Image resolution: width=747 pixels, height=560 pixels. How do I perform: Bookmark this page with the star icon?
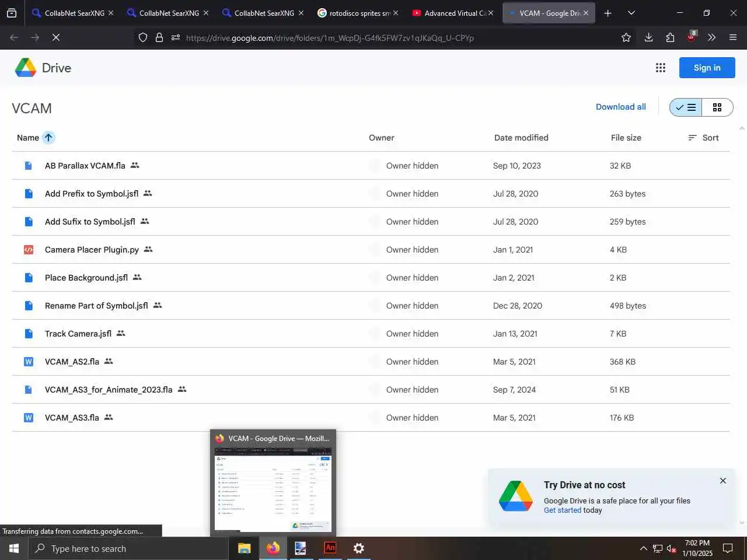(x=626, y=37)
